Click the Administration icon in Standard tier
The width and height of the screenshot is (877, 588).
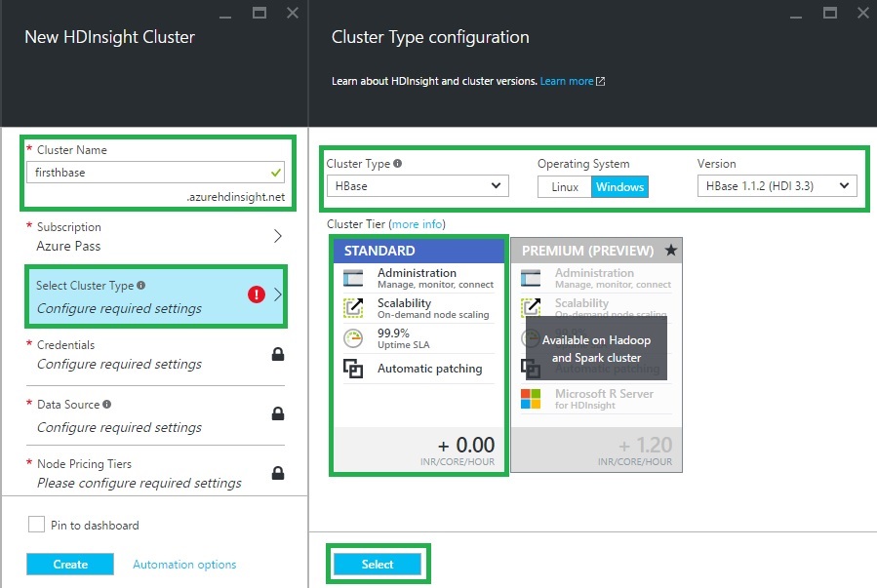(x=354, y=277)
